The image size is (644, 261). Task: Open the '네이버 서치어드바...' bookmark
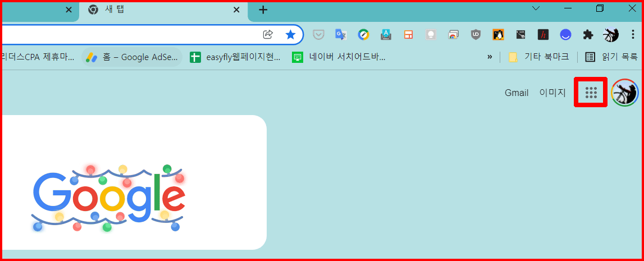[339, 57]
